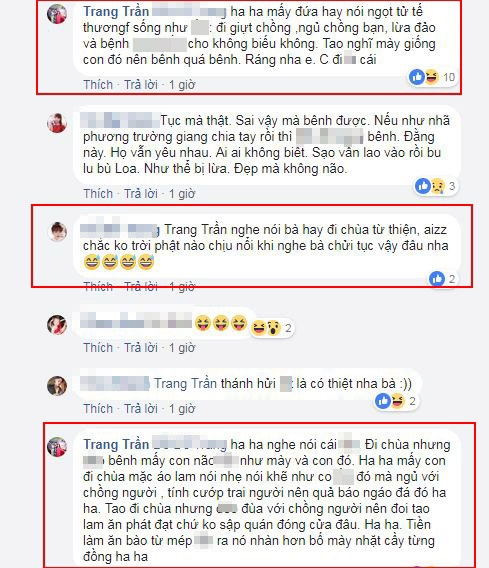Click Trả lời under the Tục mà thật comment
This screenshot has width=489, height=568.
pyautogui.click(x=141, y=194)
